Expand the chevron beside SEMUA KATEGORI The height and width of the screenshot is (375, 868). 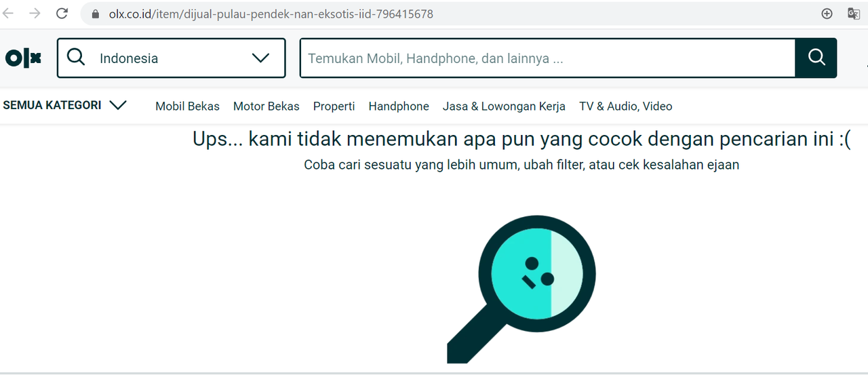pos(118,105)
